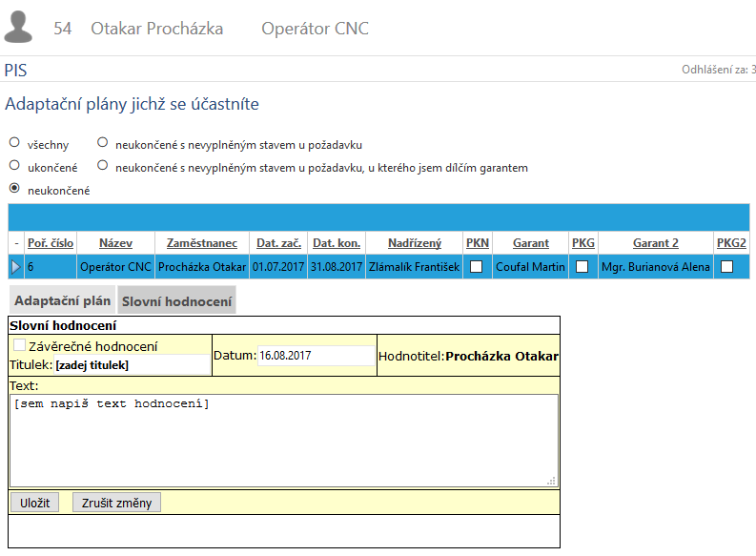Expand row 6 with the triangle arrow
This screenshot has height=556, width=756.
click(16, 267)
